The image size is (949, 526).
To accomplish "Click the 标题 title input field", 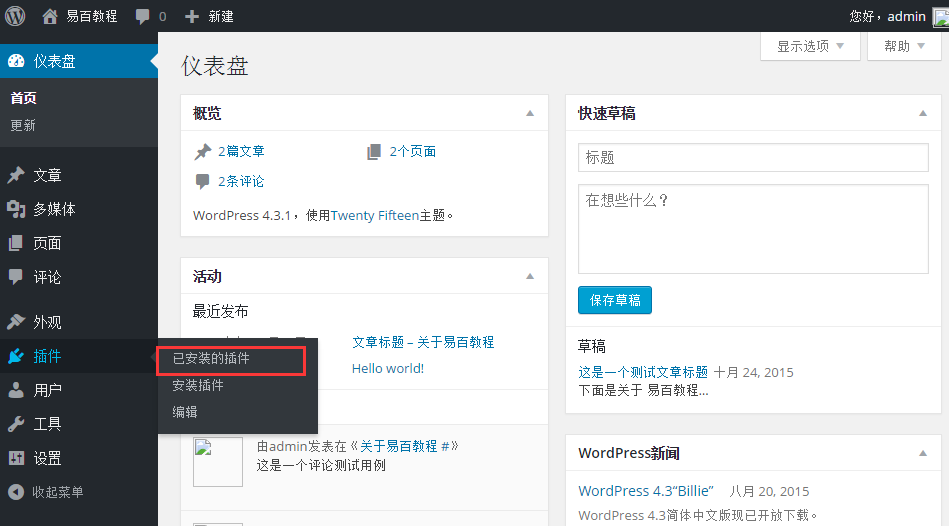I will [753, 157].
